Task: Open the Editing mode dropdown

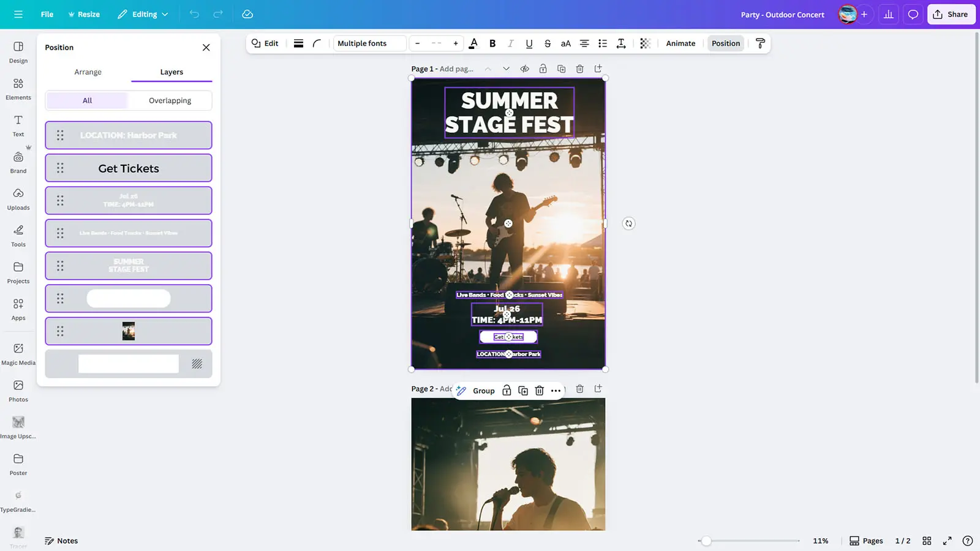Action: coord(143,14)
